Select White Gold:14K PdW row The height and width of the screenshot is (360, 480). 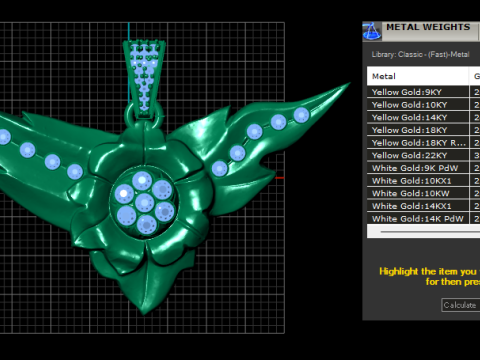(423, 218)
